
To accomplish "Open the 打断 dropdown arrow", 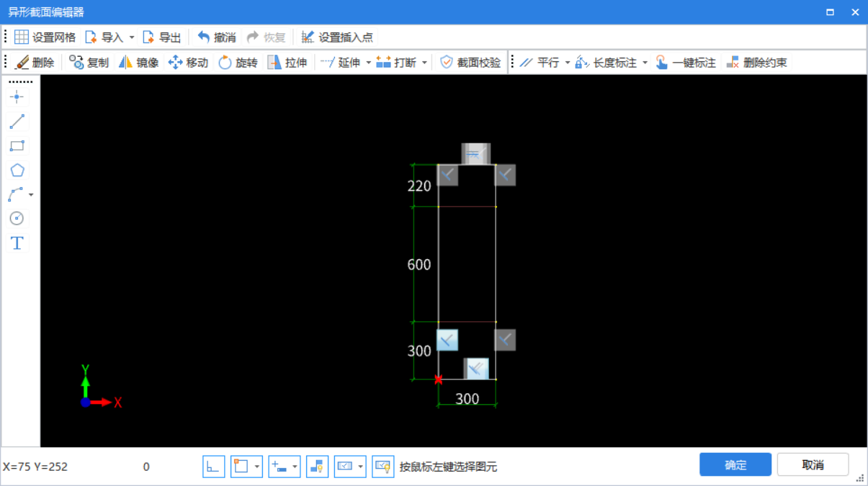I will pos(424,63).
